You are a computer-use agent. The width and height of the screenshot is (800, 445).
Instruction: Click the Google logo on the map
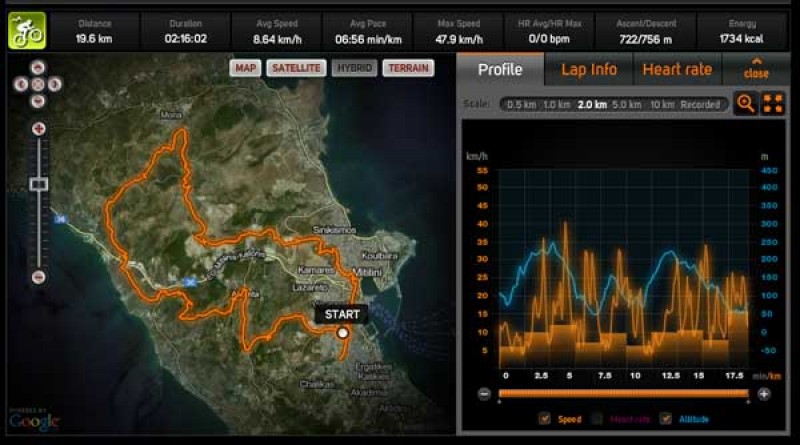(x=34, y=421)
